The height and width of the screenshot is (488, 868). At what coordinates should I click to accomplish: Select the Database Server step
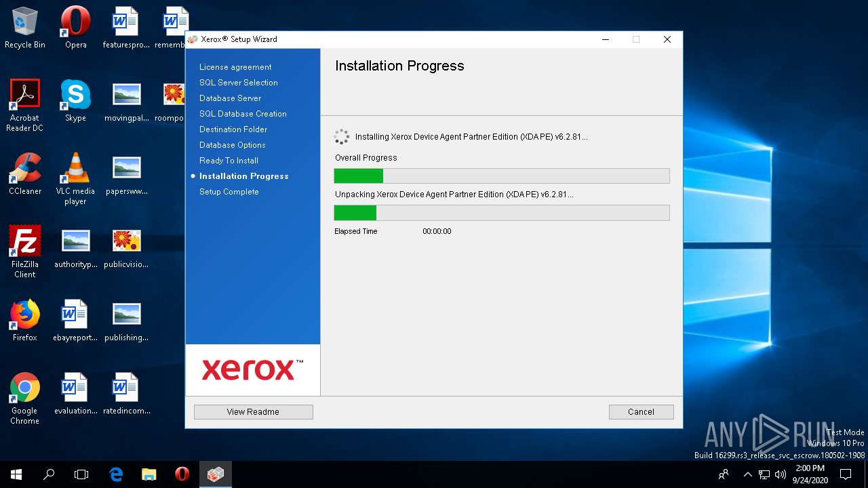230,98
